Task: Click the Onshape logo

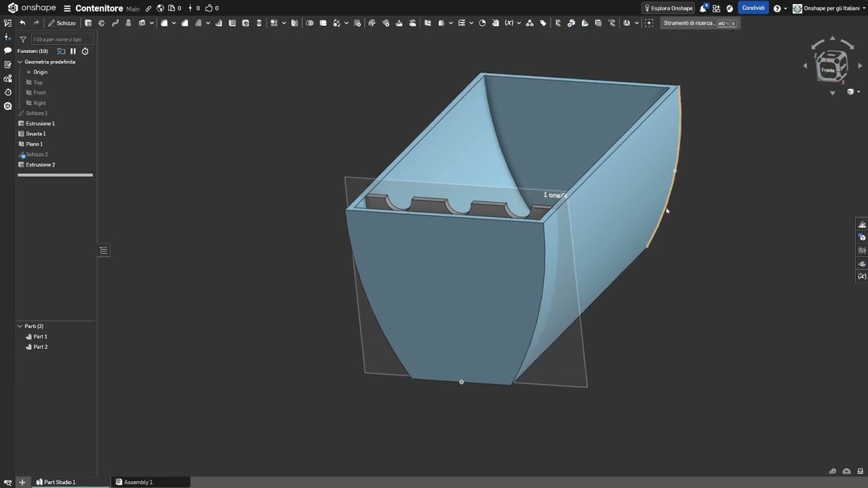Action: (32, 8)
